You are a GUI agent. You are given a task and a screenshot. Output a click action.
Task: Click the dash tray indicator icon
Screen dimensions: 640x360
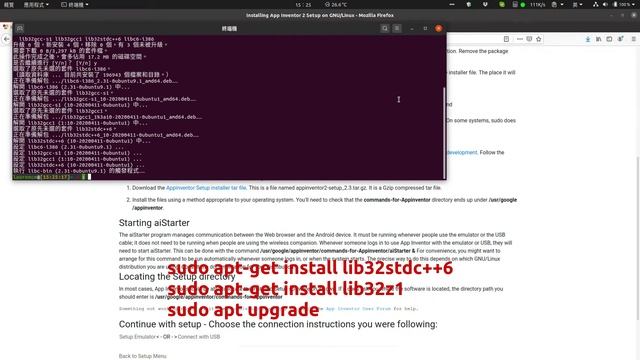[x=452, y=4]
